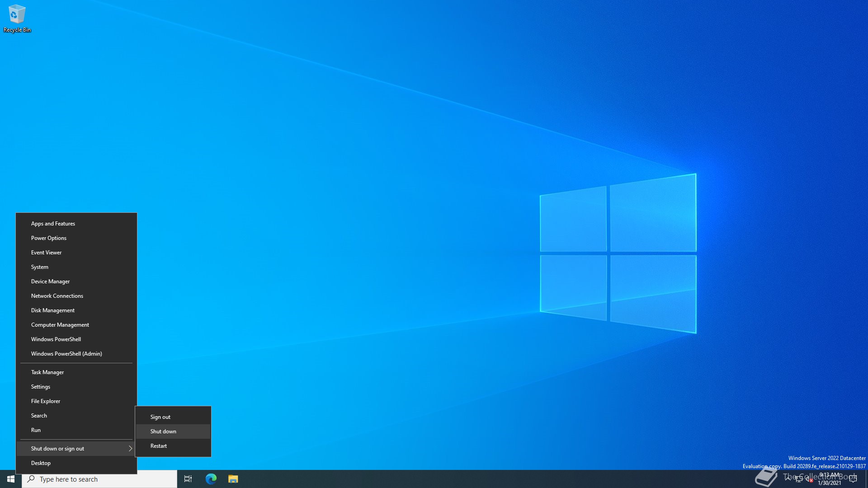Open the notification Action Center icon
868x488 pixels.
(853, 479)
